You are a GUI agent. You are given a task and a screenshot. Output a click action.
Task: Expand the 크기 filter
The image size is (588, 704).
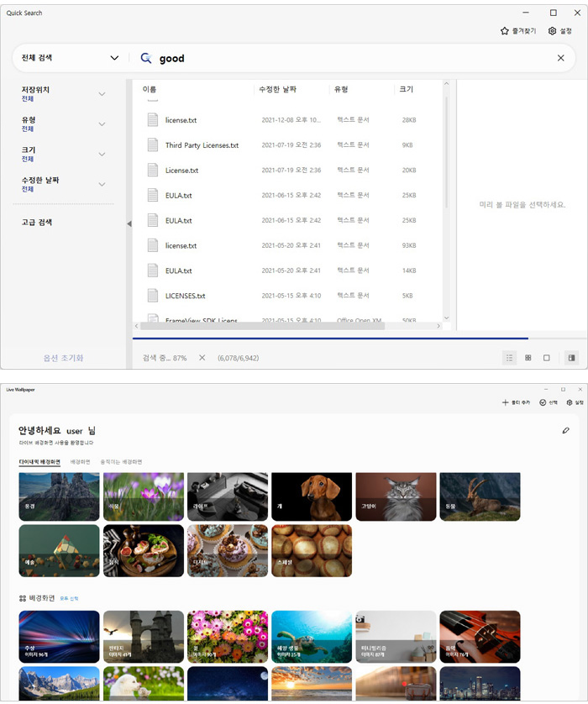tap(63, 154)
